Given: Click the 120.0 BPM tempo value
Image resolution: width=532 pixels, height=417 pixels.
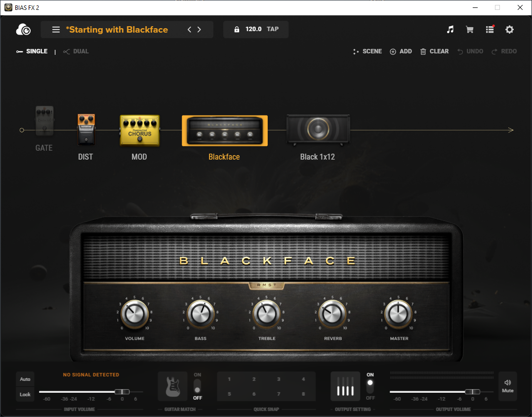Looking at the screenshot, I should pos(253,29).
